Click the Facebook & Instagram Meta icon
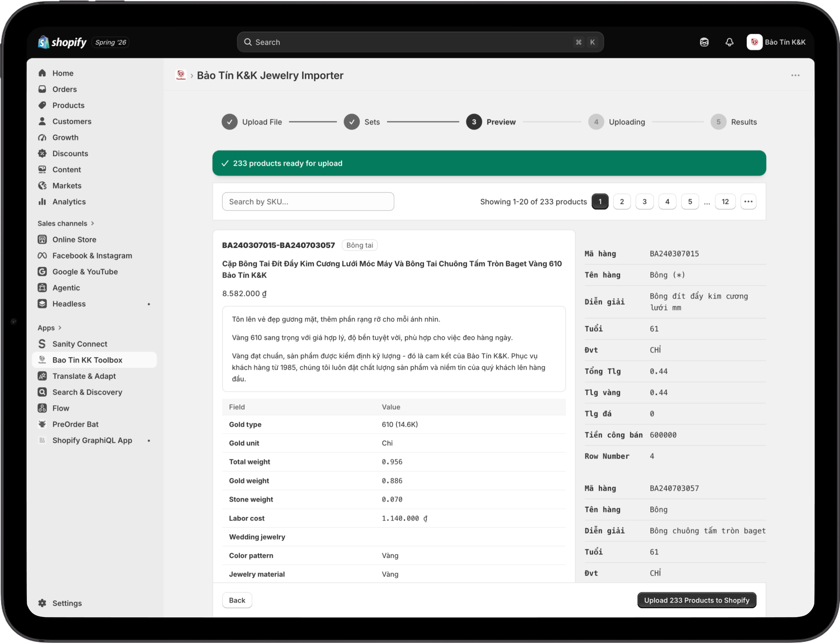This screenshot has height=643, width=840. click(x=42, y=256)
